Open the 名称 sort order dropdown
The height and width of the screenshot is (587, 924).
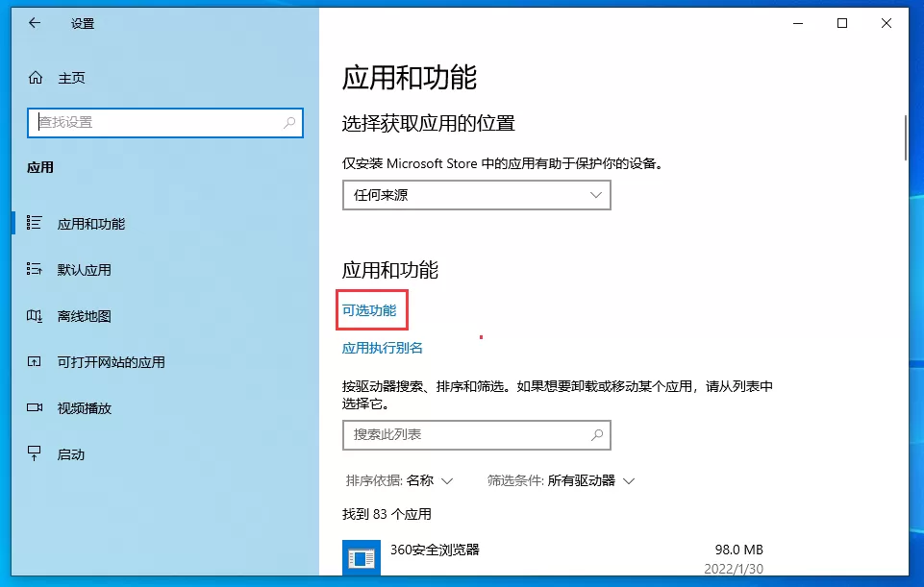click(x=426, y=480)
